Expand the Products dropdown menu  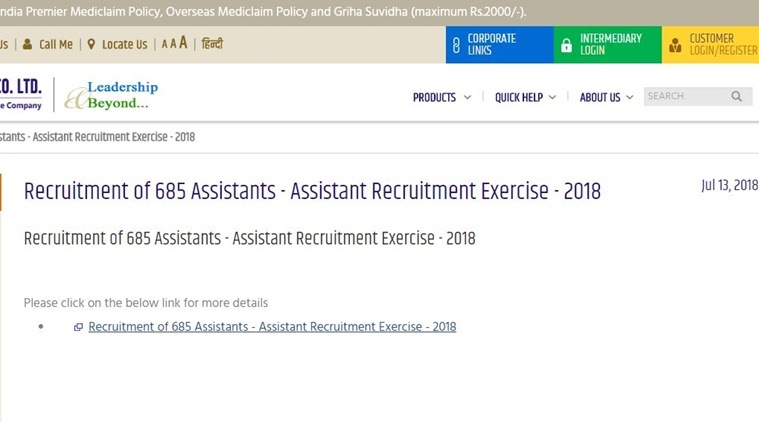[441, 97]
